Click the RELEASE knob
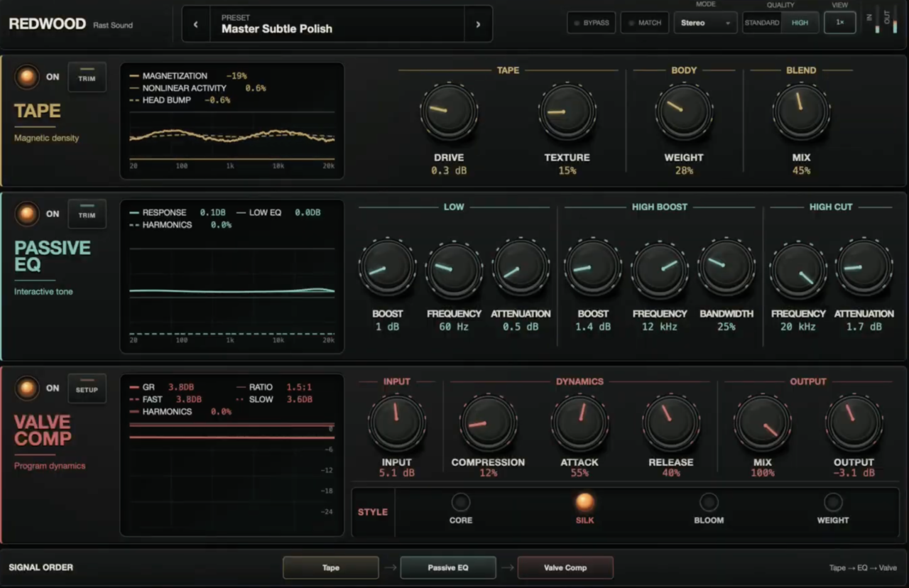909x588 pixels. [x=671, y=423]
